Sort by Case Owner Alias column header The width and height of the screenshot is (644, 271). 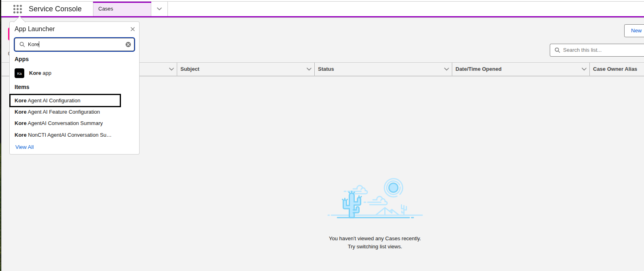click(x=615, y=69)
